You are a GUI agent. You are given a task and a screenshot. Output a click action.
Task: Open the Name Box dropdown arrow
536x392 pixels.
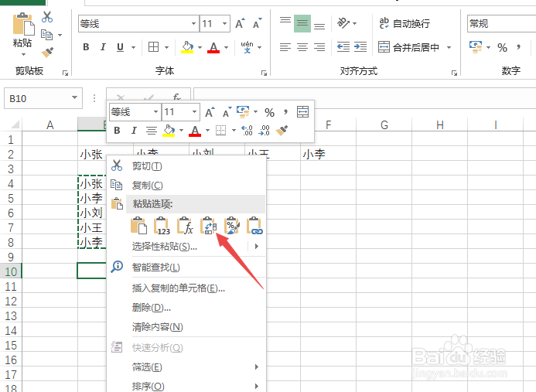(74, 97)
